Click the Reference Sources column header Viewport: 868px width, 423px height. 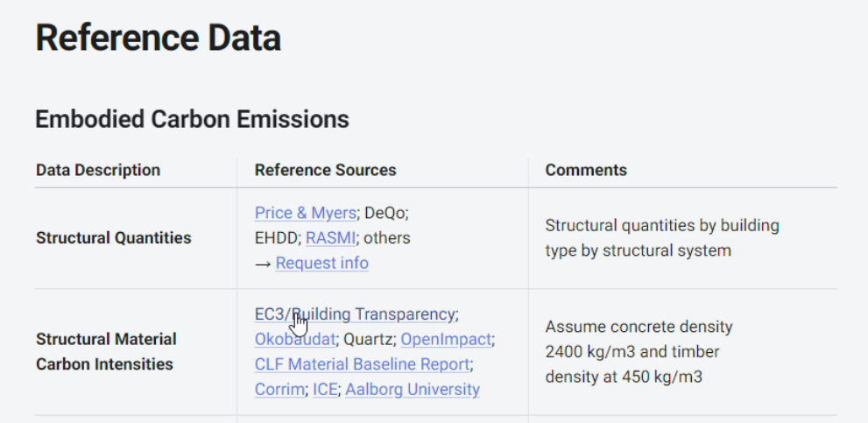[325, 170]
